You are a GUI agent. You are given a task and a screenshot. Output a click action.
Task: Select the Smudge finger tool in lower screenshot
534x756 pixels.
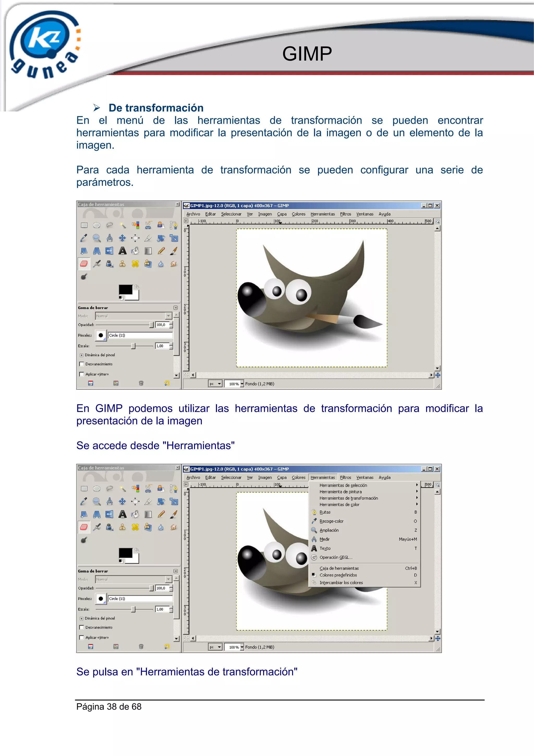click(174, 527)
